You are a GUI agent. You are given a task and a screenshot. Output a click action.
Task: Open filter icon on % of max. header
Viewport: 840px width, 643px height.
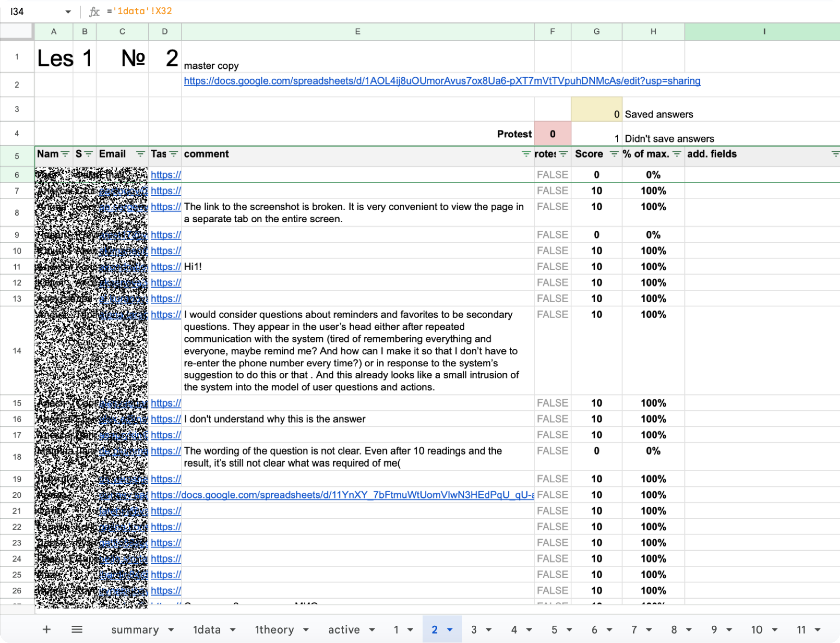click(x=677, y=154)
